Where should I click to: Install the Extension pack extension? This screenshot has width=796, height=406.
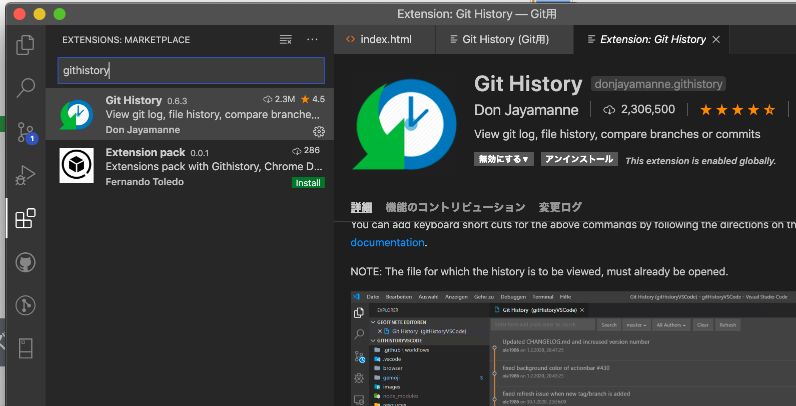pos(308,183)
